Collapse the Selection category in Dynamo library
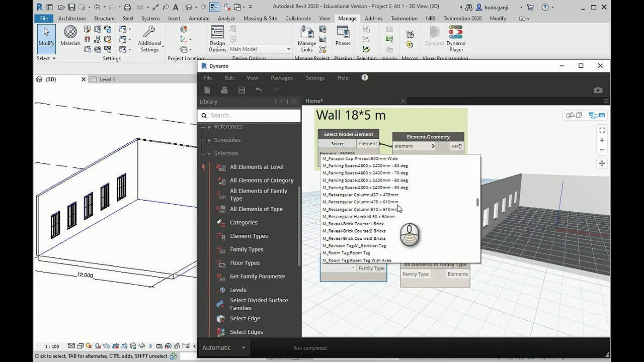Image resolution: width=644 pixels, height=362 pixels. (x=209, y=153)
